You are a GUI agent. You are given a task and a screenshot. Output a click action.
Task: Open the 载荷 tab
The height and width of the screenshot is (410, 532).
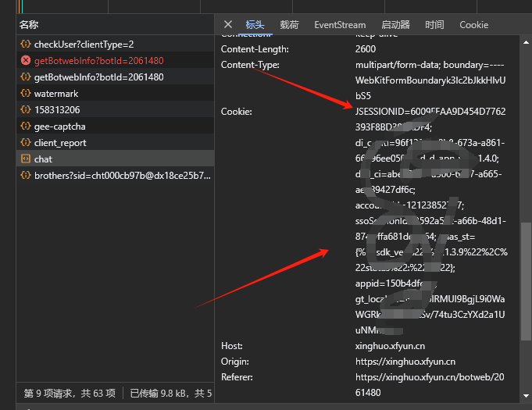(x=289, y=25)
